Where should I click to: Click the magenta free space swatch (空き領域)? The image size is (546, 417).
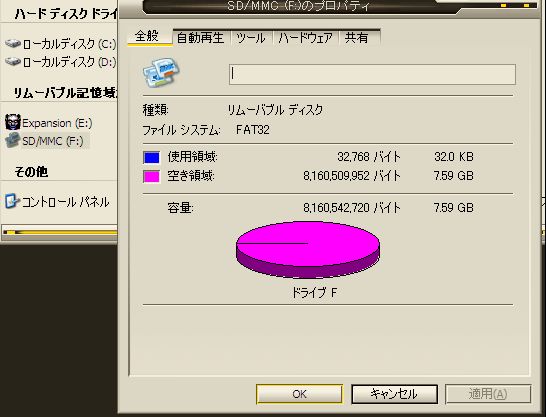point(151,176)
